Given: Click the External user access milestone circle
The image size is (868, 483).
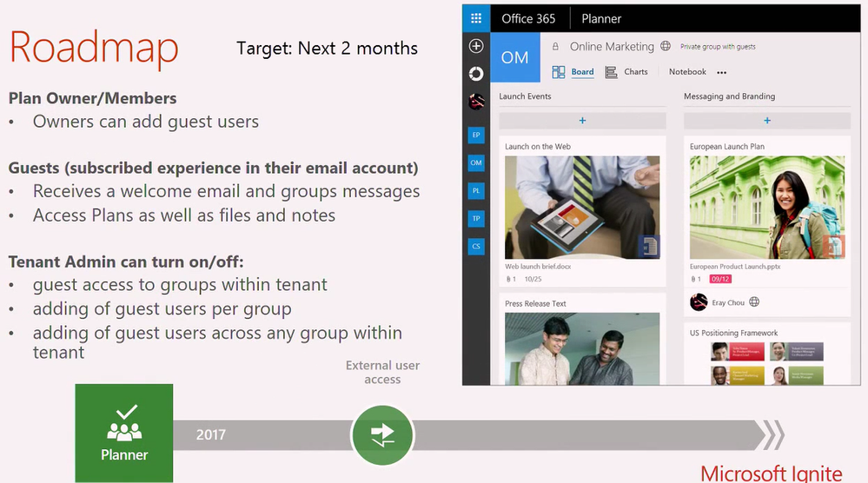Looking at the screenshot, I should [x=382, y=435].
